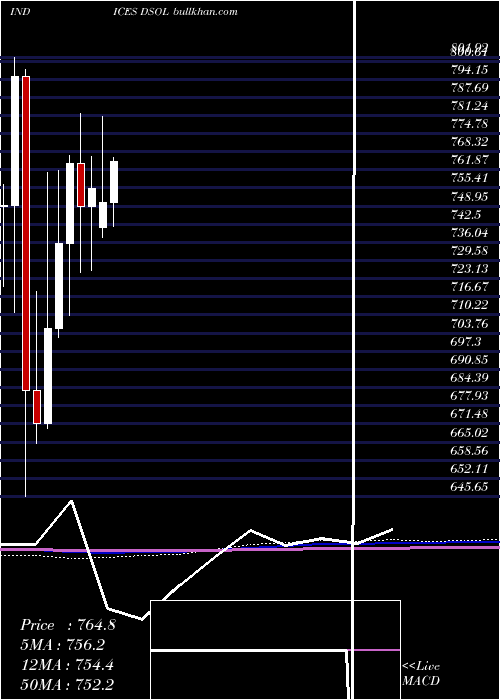Click the last white candlestick on the right
The image size is (500, 700).
click(x=114, y=182)
